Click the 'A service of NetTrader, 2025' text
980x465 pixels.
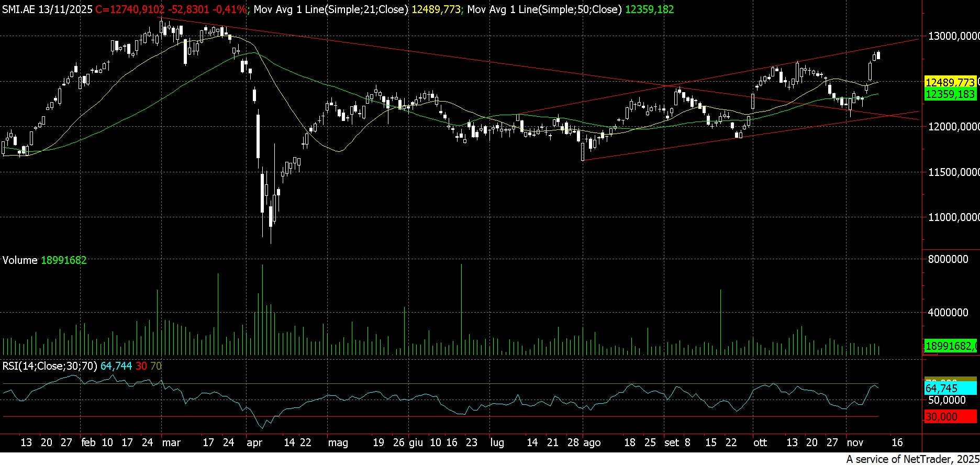(912, 459)
